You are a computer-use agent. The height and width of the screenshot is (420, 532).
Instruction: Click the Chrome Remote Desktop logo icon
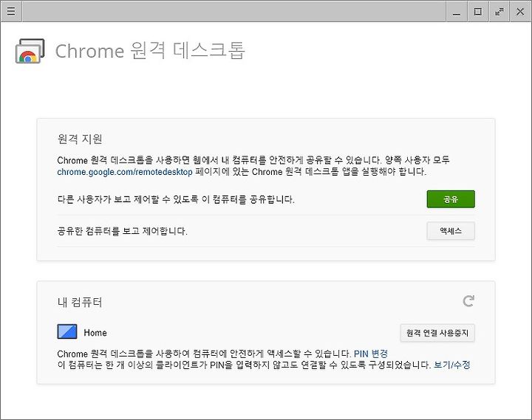[x=30, y=51]
